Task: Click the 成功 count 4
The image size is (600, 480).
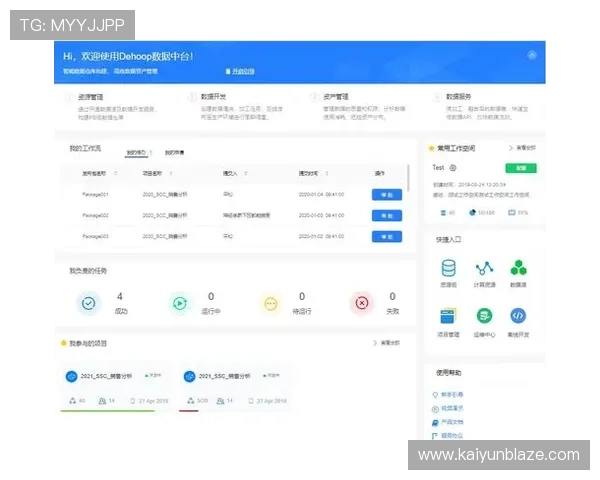Action: pyautogui.click(x=120, y=297)
